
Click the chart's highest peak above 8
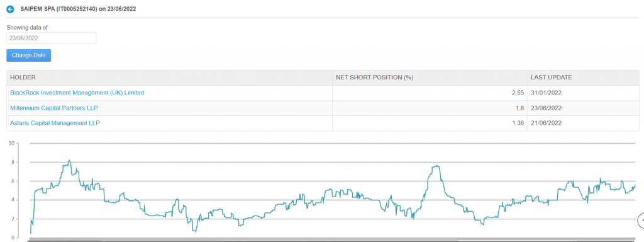pos(69,161)
